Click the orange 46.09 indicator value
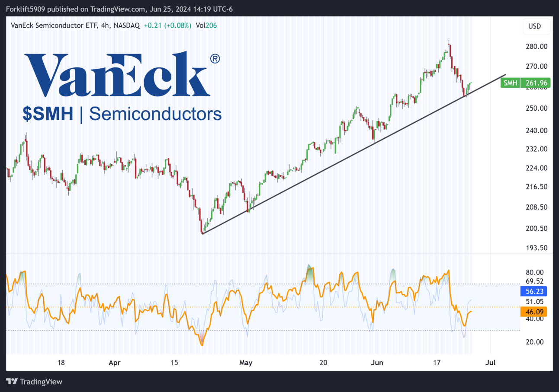Viewport: 559px width, 392px height. tap(534, 311)
